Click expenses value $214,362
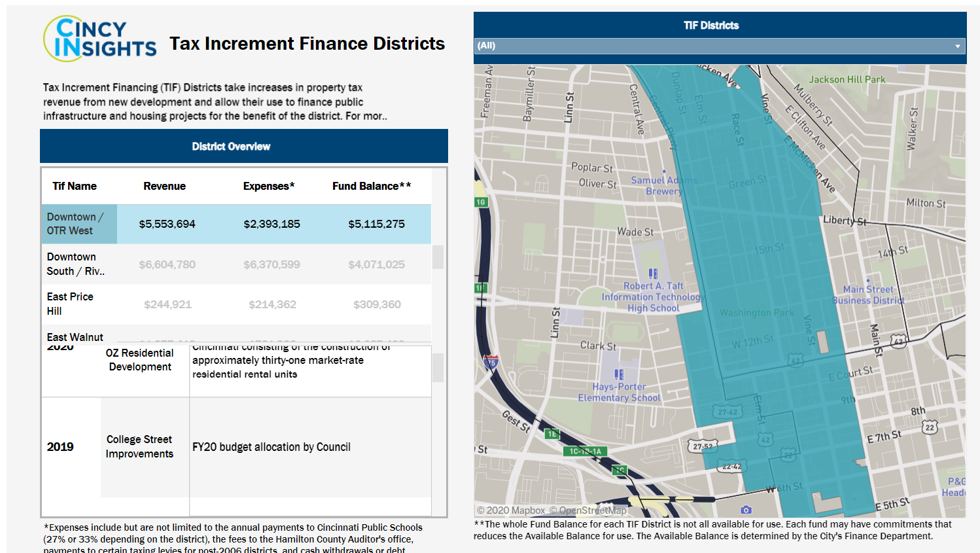The width and height of the screenshot is (980, 553). coord(273,305)
